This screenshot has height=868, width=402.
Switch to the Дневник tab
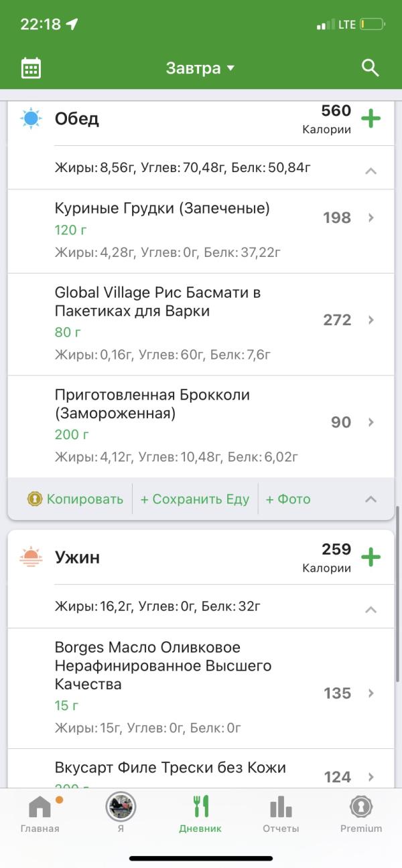[x=200, y=812]
